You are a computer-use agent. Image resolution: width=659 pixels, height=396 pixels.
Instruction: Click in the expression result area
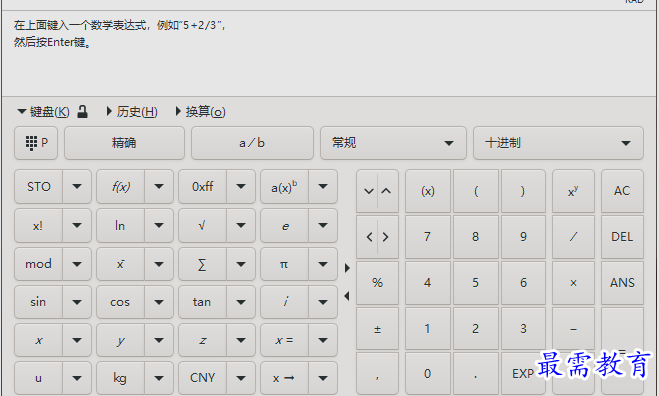(329, 54)
